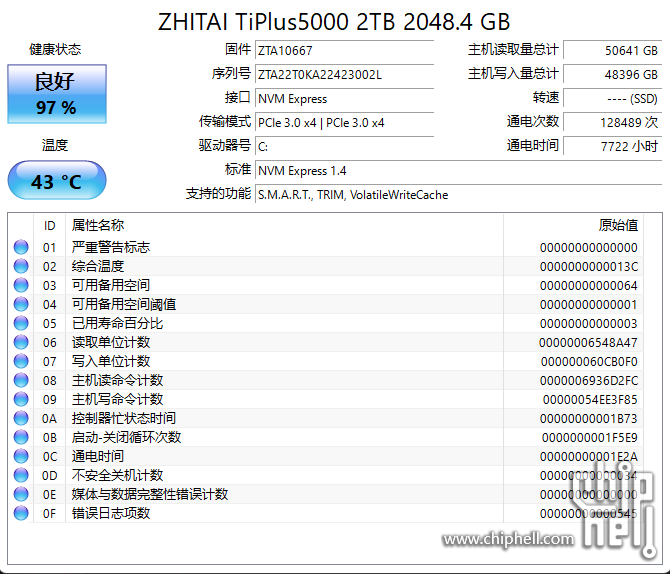Select the 错误日志项数 attribute name
This screenshot has height=574, width=670.
tap(111, 513)
